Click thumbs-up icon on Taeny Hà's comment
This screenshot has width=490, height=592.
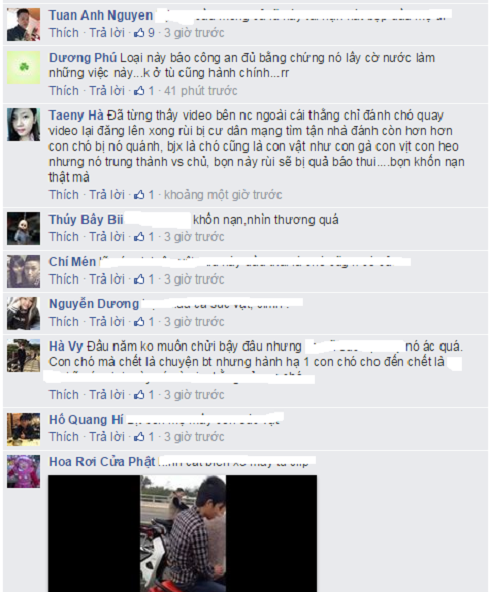(139, 195)
